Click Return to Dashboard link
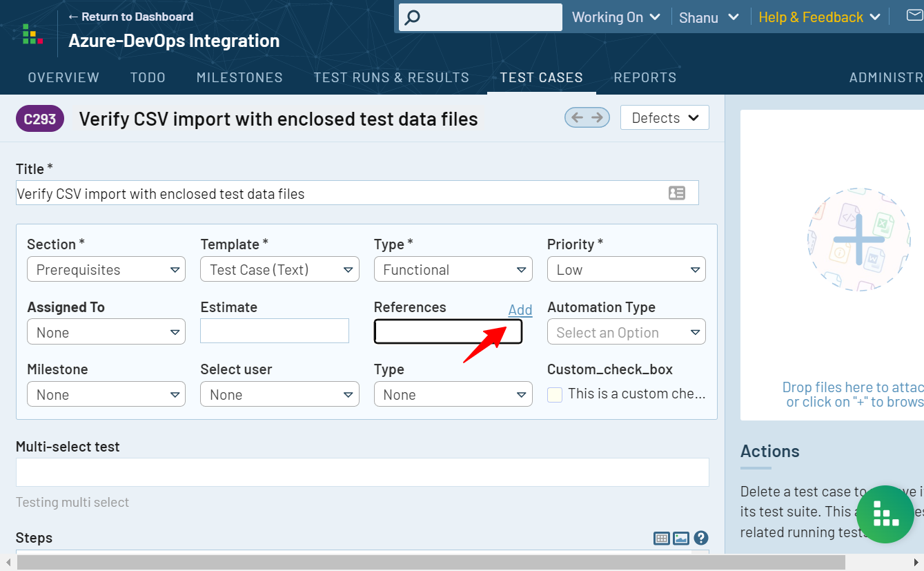Screen dimensions: 924x571 pos(131,17)
